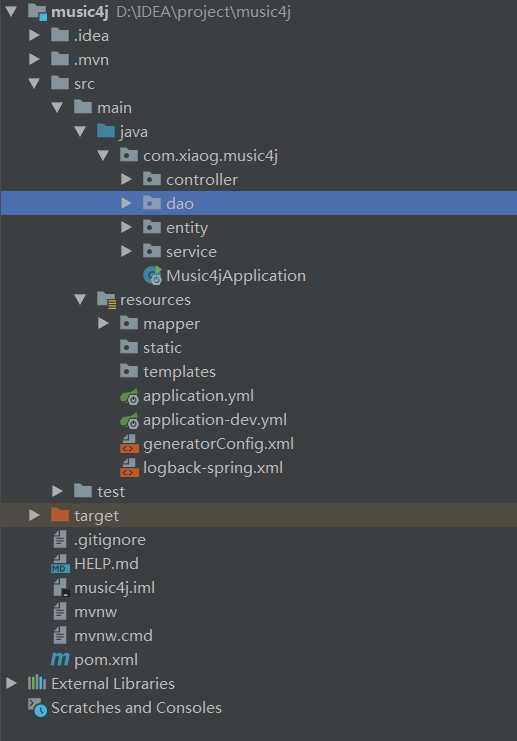Click the resources folder icon
This screenshot has height=741, width=517.
(x=106, y=300)
